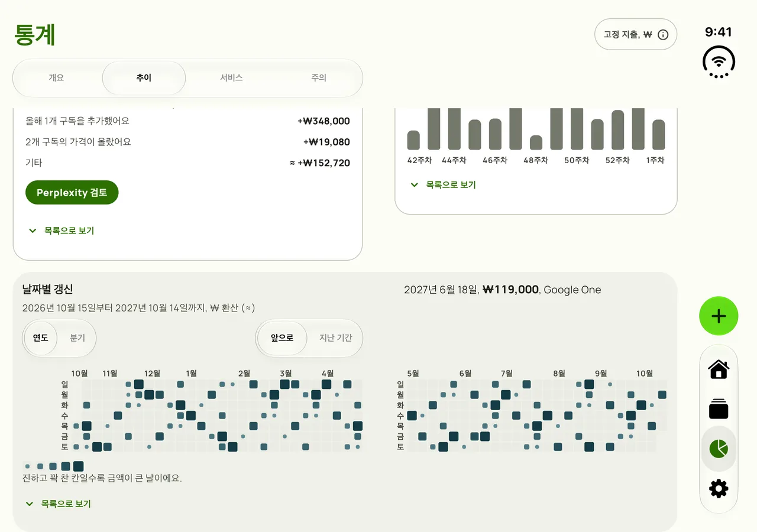Click the darkest legend swatch

coord(78,466)
